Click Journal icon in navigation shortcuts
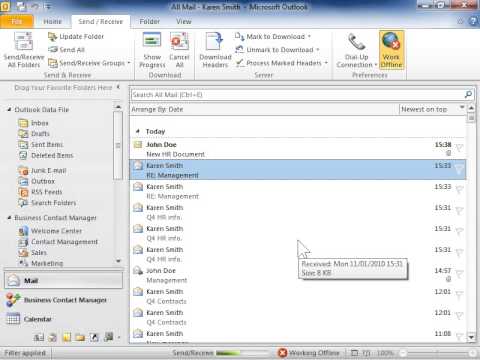This screenshot has height=360, width=480. pos(109,337)
